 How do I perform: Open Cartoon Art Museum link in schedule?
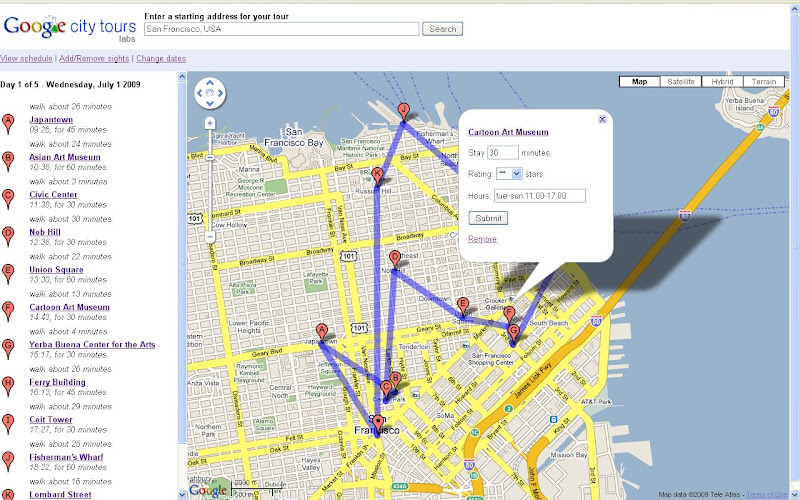coord(69,307)
